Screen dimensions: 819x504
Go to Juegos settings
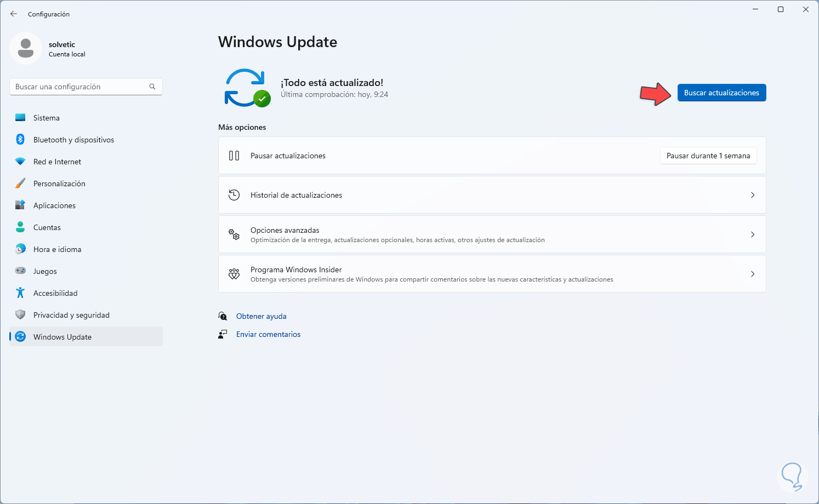point(86,271)
